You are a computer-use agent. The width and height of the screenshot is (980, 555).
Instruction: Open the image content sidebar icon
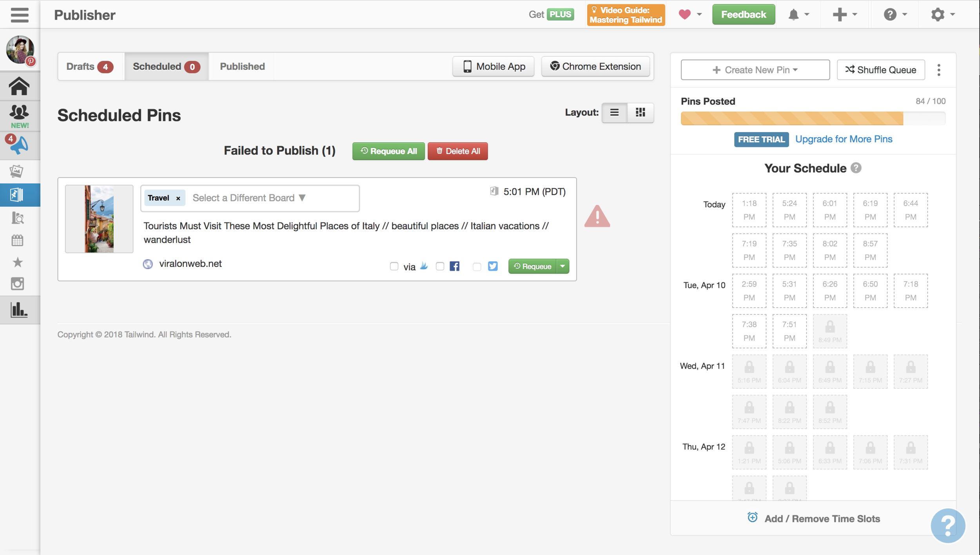click(x=16, y=171)
